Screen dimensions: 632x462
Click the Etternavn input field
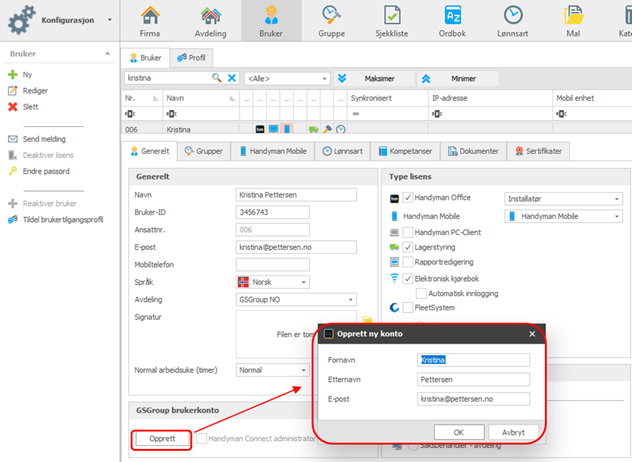[x=473, y=379]
